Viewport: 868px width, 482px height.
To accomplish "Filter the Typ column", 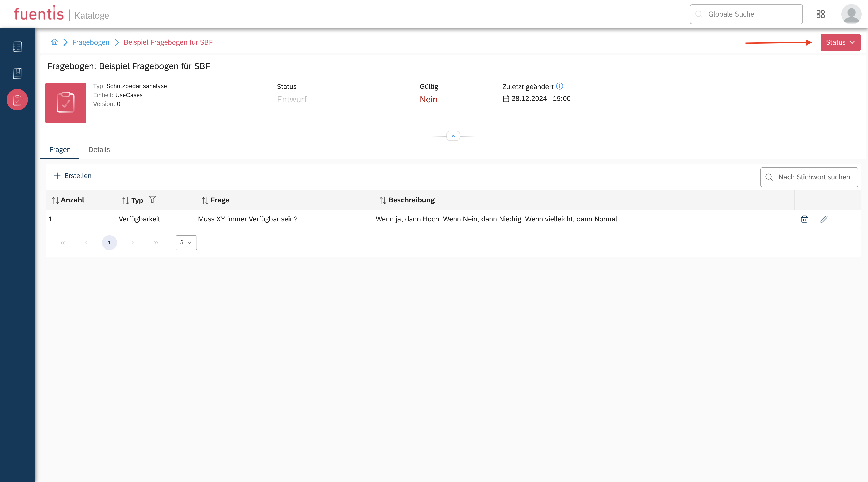I will (x=152, y=200).
